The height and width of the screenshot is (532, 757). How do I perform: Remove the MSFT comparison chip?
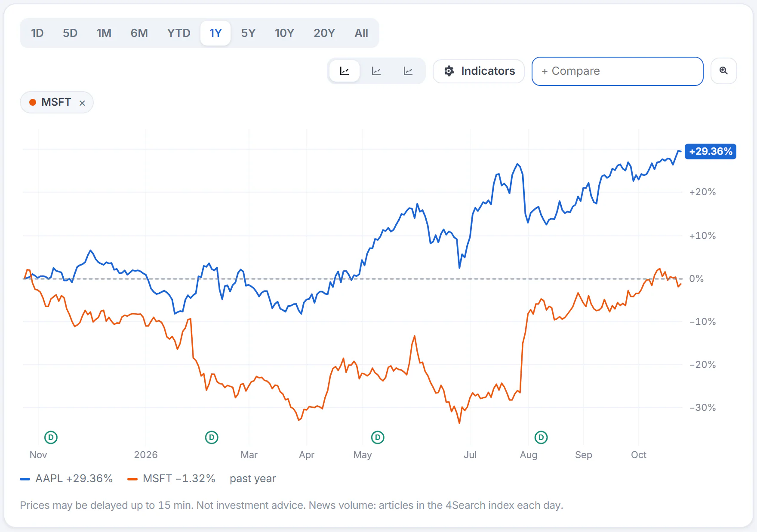coord(82,103)
